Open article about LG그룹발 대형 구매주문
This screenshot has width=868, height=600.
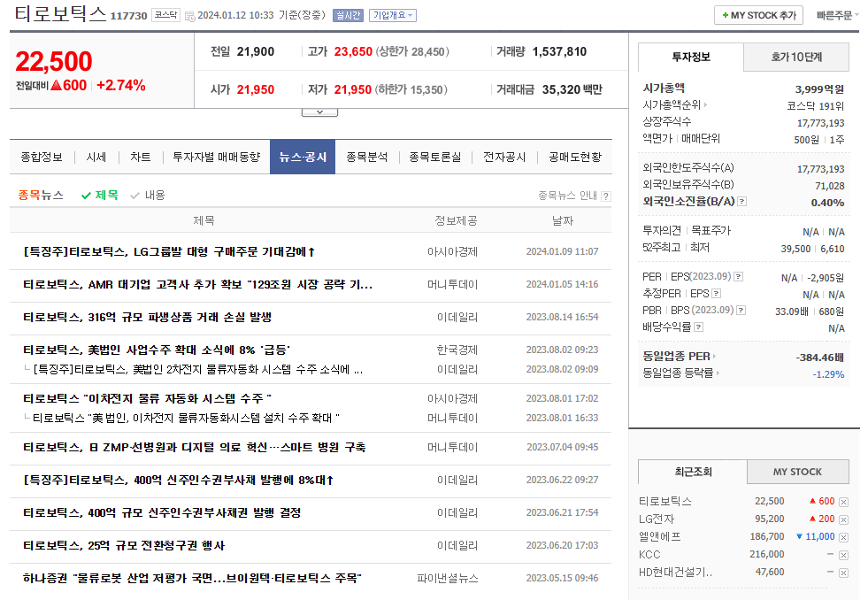[169, 252]
